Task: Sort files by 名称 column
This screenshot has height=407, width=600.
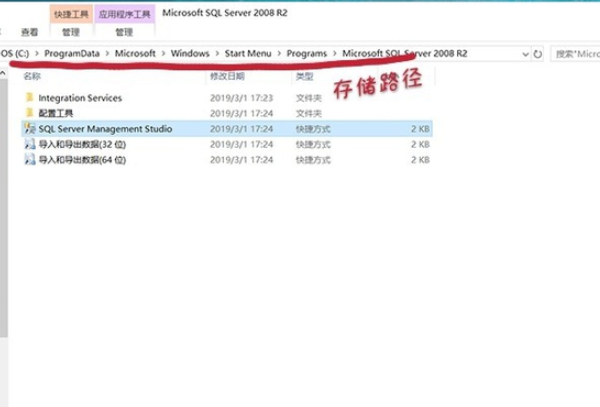Action: pos(32,76)
